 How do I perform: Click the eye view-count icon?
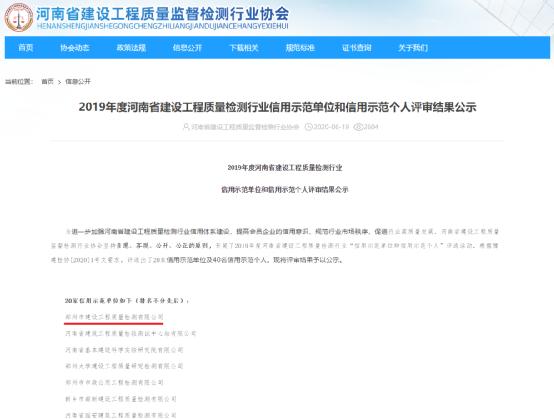coord(358,126)
